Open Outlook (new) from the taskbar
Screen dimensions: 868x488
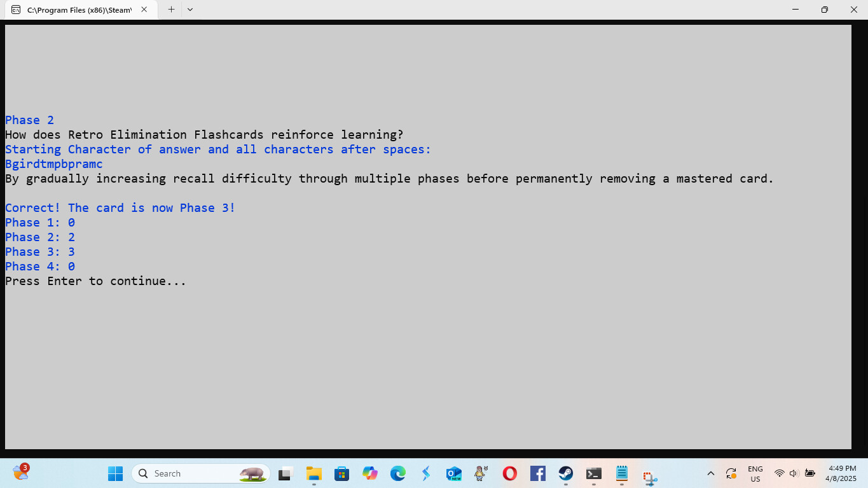click(x=453, y=473)
